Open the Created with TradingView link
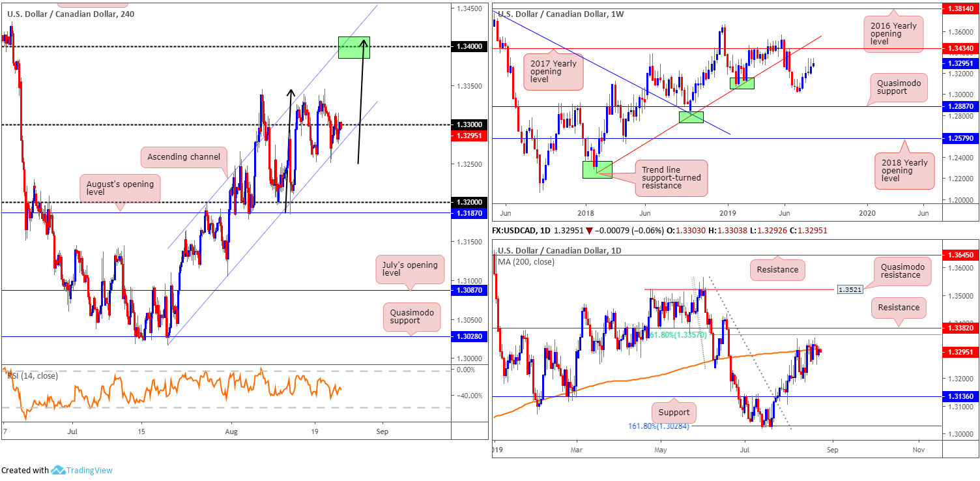This screenshot has height=481, width=980. pos(57,470)
